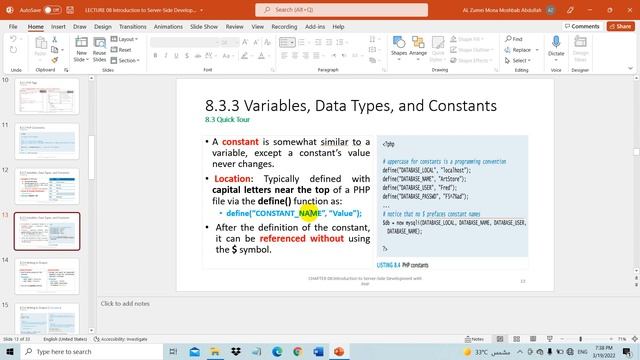This screenshot has height=360, width=640.
Task: Open the Section dropdown
Action: (x=125, y=60)
